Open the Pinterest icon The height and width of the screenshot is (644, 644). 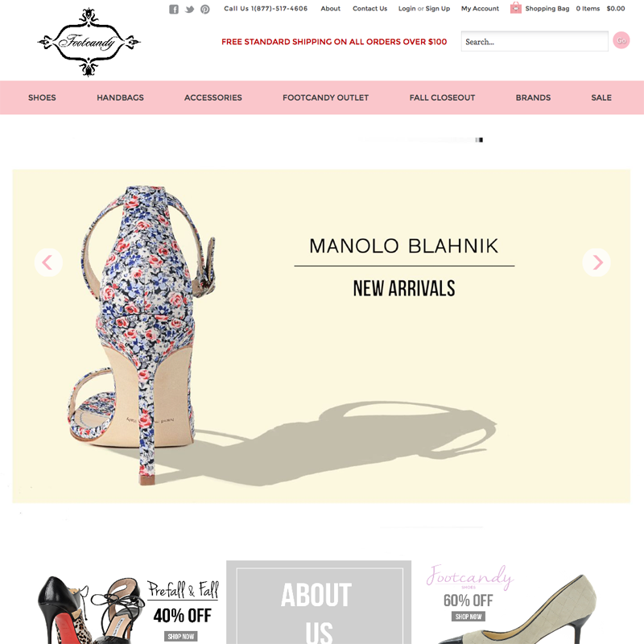(205, 9)
